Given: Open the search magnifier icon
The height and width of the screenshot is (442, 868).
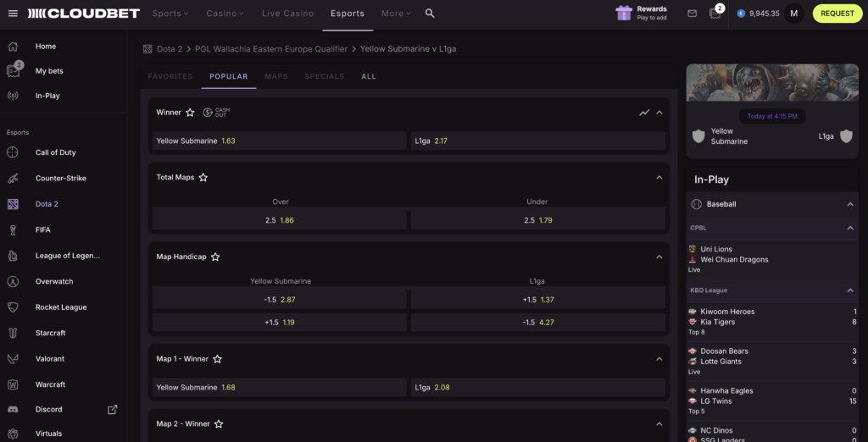Looking at the screenshot, I should pyautogui.click(x=430, y=14).
